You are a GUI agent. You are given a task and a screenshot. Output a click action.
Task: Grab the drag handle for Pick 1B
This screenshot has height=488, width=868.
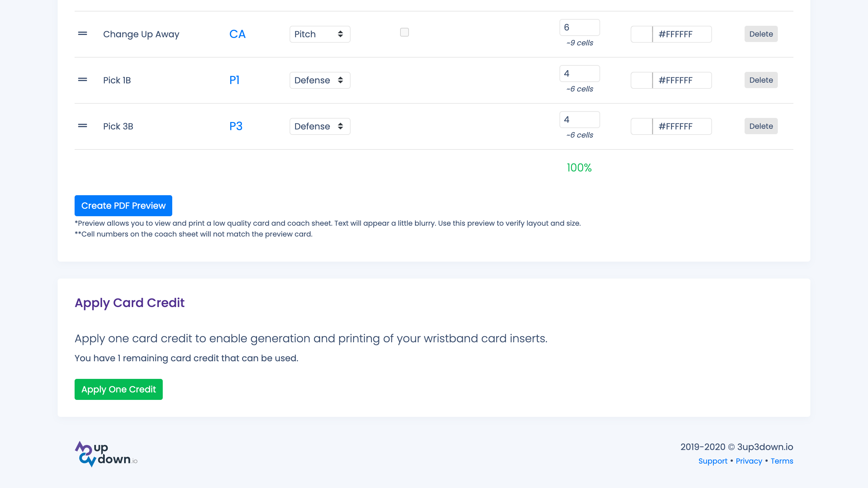pos(82,80)
